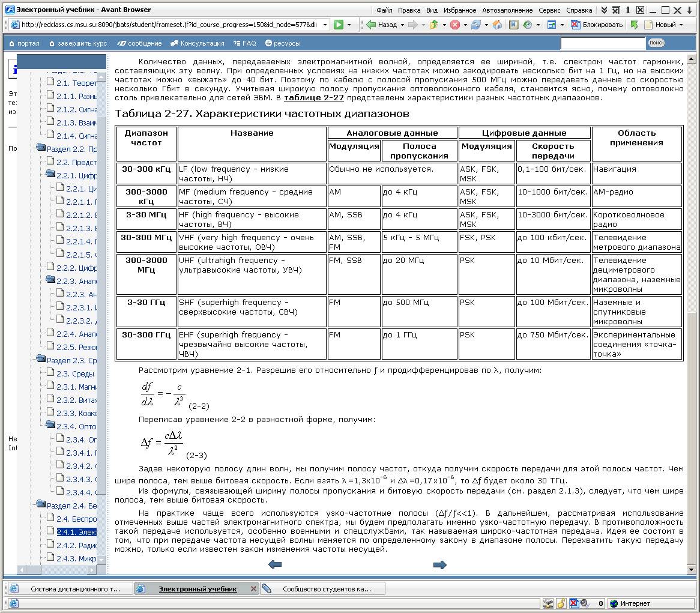700x613 pixels.
Task: Open Раздел 2.4 section in tree
Action: tap(71, 506)
